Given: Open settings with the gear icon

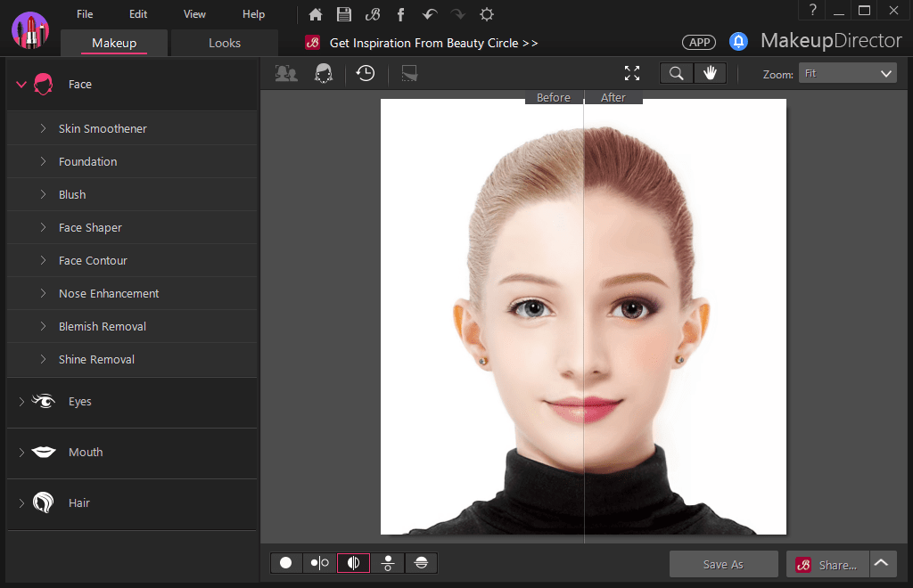Looking at the screenshot, I should point(486,14).
